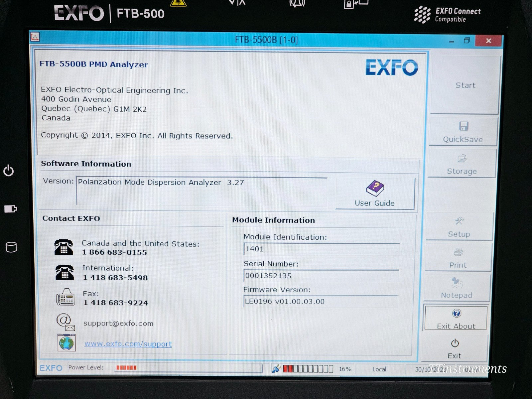Image resolution: width=532 pixels, height=399 pixels.
Task: Click the email @ envelope icon
Action: (66, 322)
